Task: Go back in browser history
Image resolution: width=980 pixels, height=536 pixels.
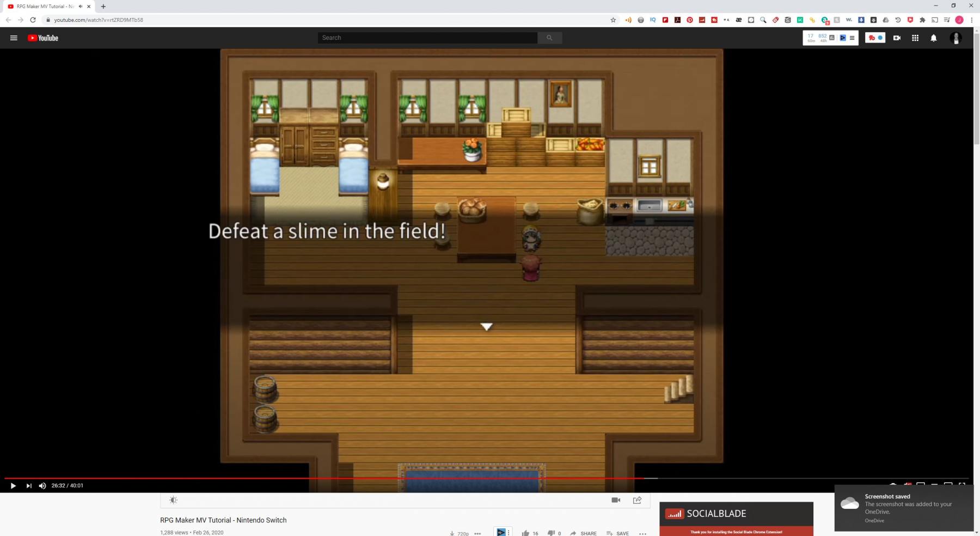Action: [8, 20]
